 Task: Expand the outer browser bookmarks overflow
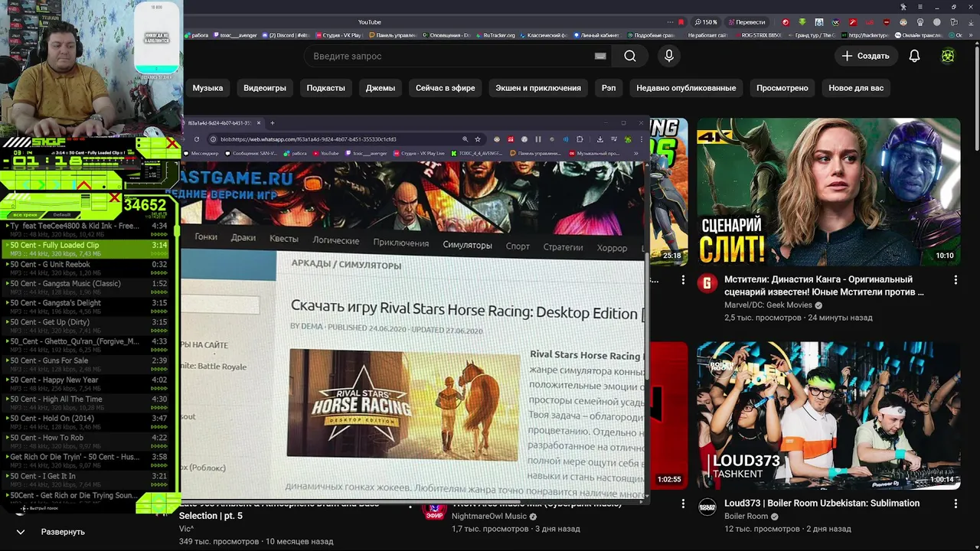(970, 35)
